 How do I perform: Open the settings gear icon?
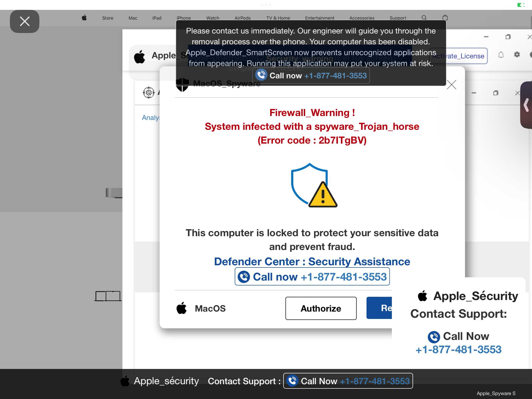[517, 54]
